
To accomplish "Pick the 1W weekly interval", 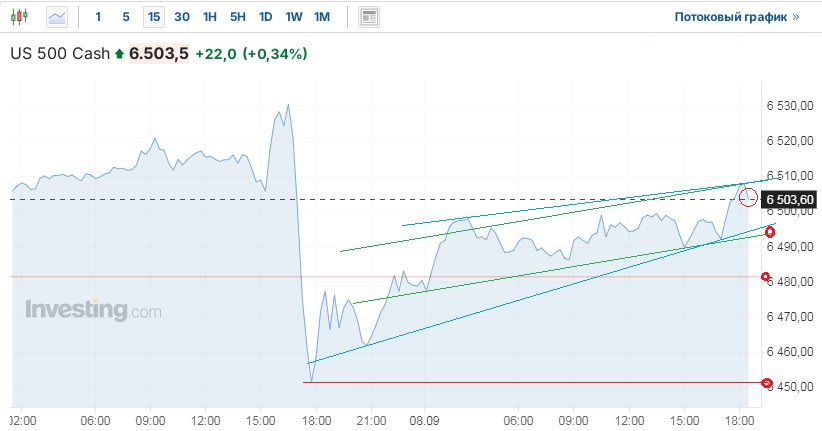I will click(x=293, y=17).
